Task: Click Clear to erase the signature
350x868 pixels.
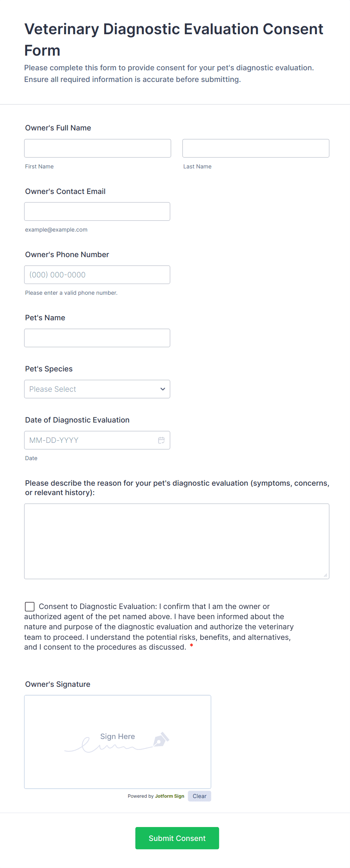Action: (199, 796)
